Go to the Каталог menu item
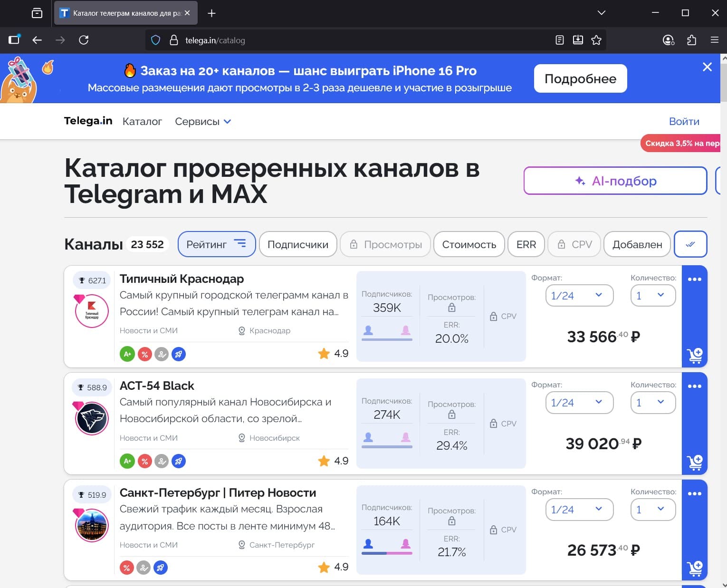The width and height of the screenshot is (727, 588). [142, 122]
